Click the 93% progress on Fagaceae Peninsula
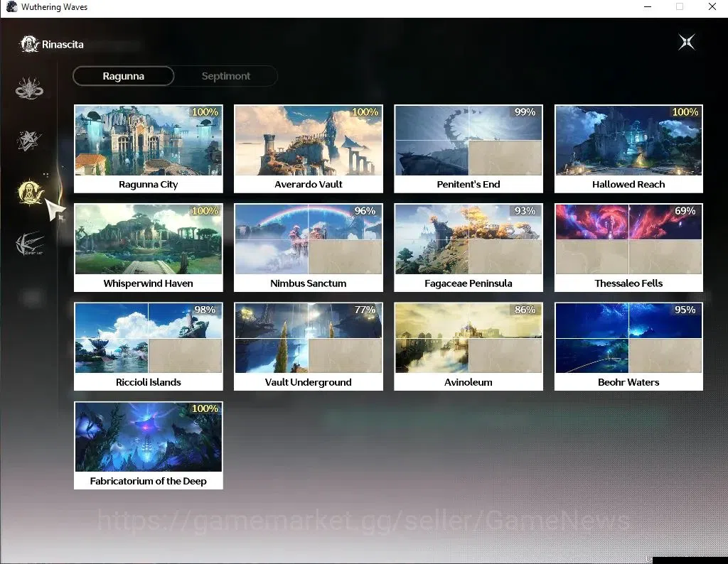The height and width of the screenshot is (564, 728). [525, 211]
